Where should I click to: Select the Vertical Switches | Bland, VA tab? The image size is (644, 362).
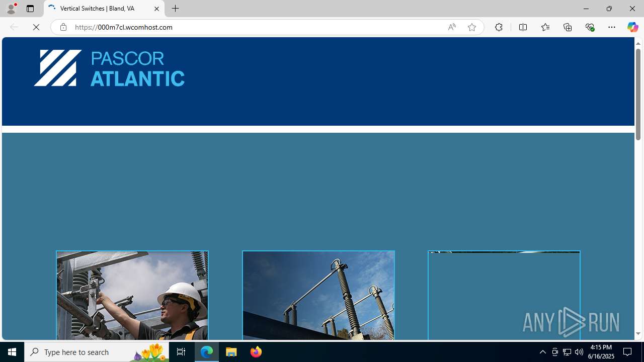click(104, 9)
